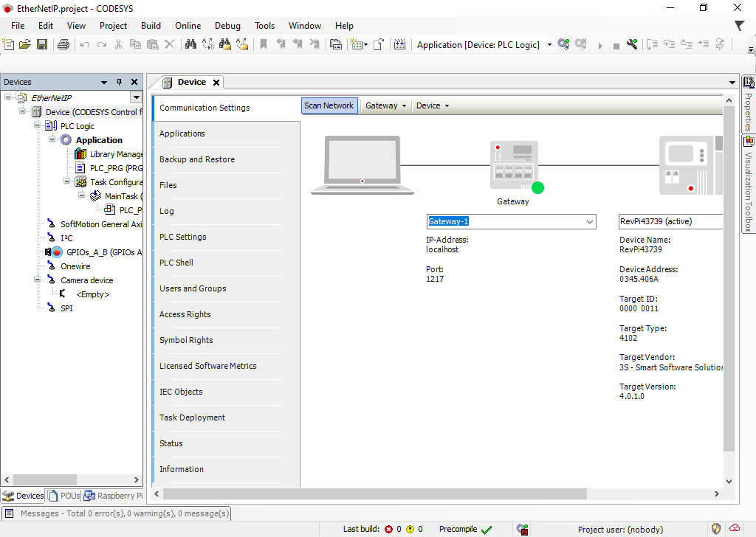Collapse the Camera device tree node
Viewport: 756px width, 537px height.
[x=38, y=280]
